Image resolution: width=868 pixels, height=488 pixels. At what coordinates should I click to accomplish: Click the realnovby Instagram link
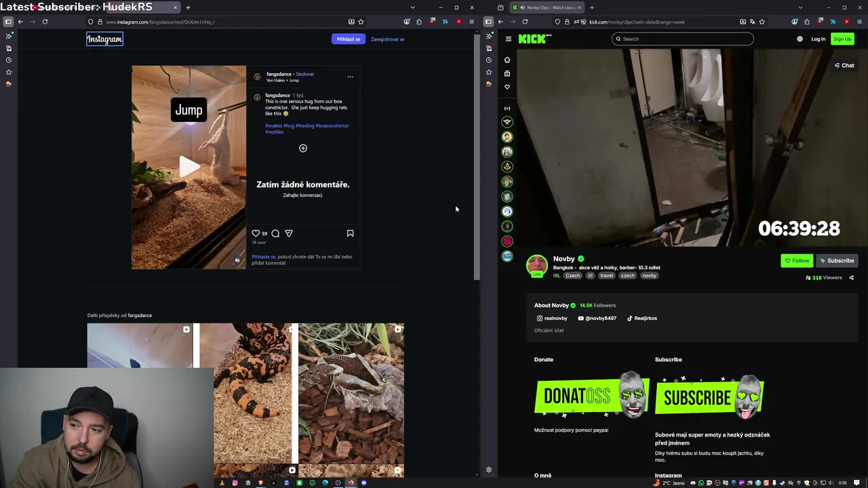(x=552, y=318)
